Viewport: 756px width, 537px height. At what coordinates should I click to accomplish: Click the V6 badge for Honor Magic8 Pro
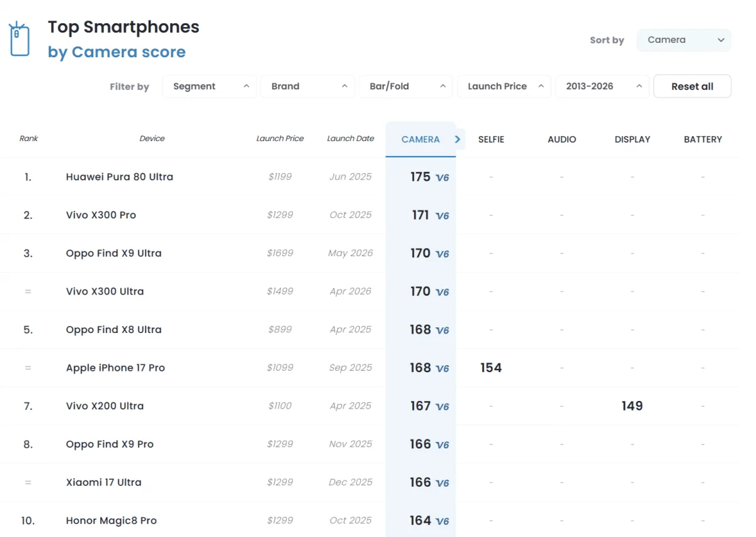pyautogui.click(x=442, y=522)
